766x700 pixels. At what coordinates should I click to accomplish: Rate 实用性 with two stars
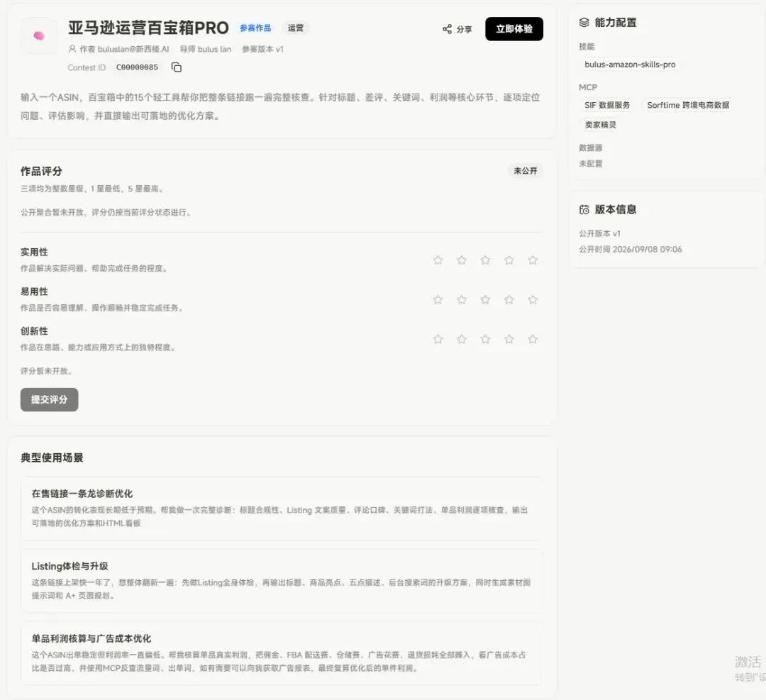pos(462,260)
